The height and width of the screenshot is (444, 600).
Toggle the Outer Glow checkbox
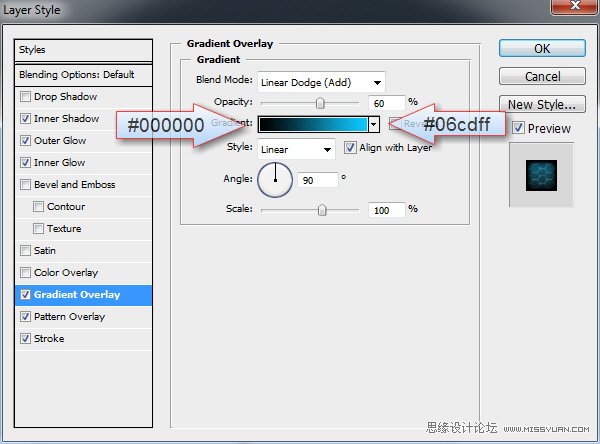point(25,140)
